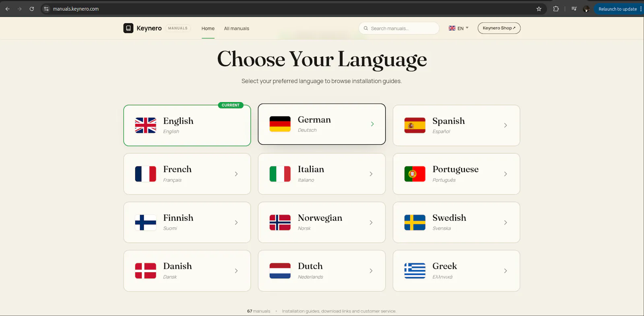Click the Keynero logo icon
The height and width of the screenshot is (316, 644).
(128, 28)
